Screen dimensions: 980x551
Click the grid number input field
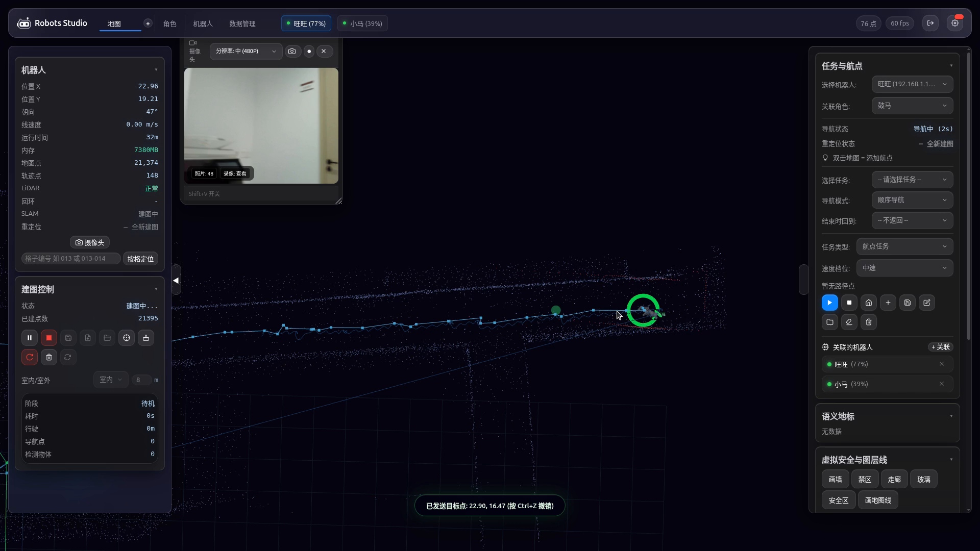[x=71, y=259]
